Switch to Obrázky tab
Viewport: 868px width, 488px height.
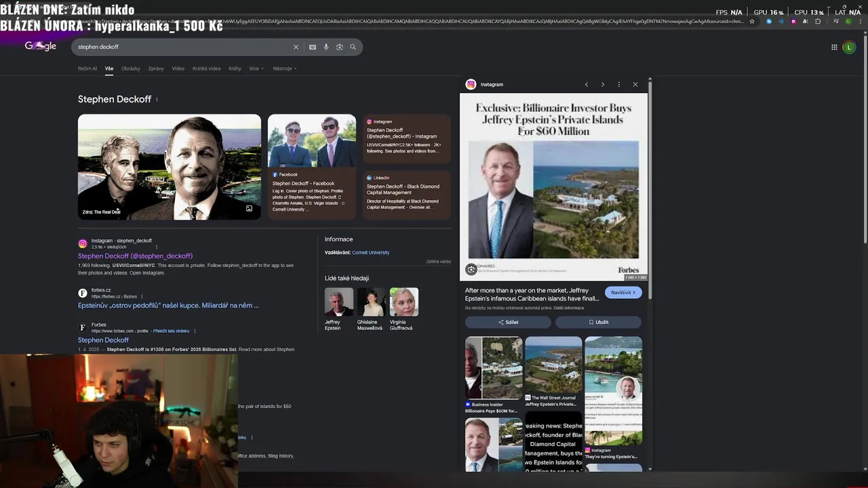click(131, 68)
